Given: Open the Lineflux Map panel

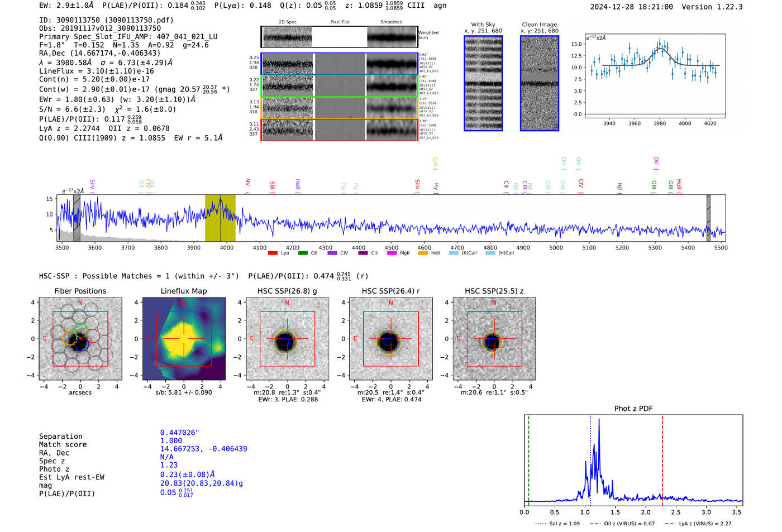Looking at the screenshot, I should (184, 339).
